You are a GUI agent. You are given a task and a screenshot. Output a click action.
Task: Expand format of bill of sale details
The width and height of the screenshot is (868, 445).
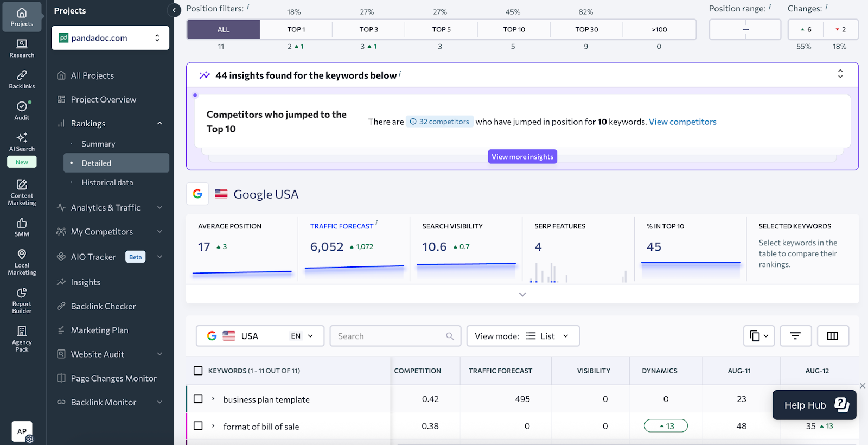(x=213, y=426)
